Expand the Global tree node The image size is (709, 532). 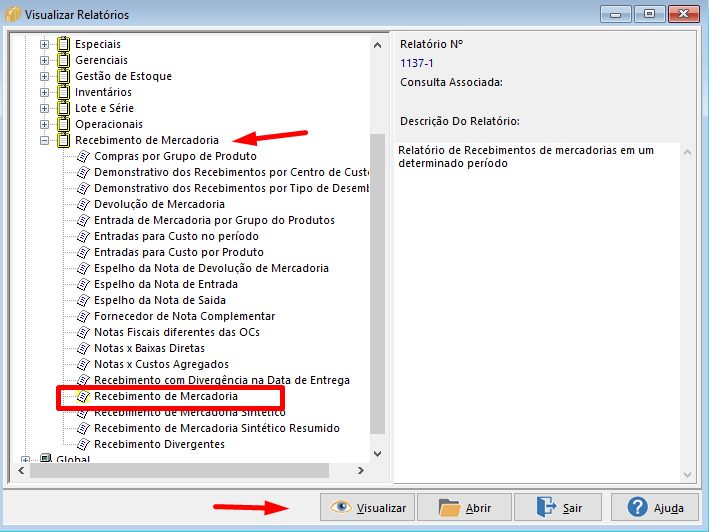[x=25, y=460]
